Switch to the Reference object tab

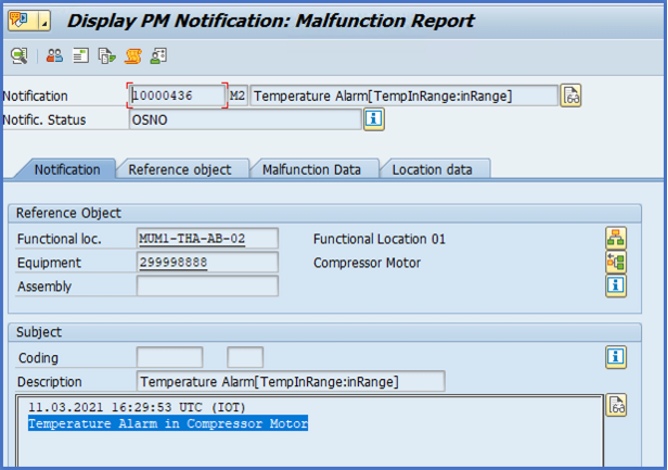click(x=180, y=170)
